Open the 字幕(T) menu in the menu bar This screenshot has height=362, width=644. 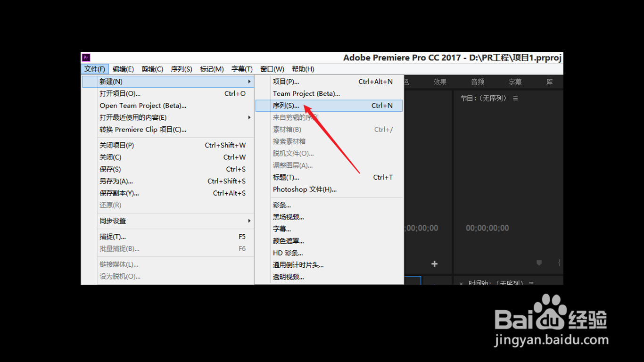coord(242,69)
